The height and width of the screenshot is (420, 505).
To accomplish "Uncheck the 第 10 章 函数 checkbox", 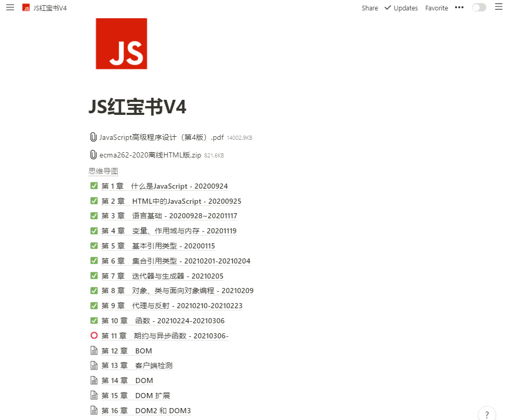I will (x=94, y=320).
